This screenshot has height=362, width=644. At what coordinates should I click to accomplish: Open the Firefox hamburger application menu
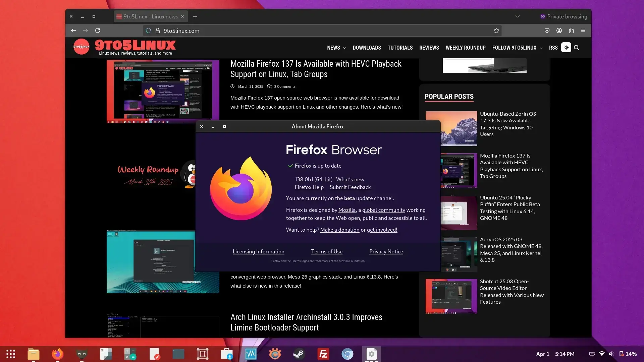point(583,31)
